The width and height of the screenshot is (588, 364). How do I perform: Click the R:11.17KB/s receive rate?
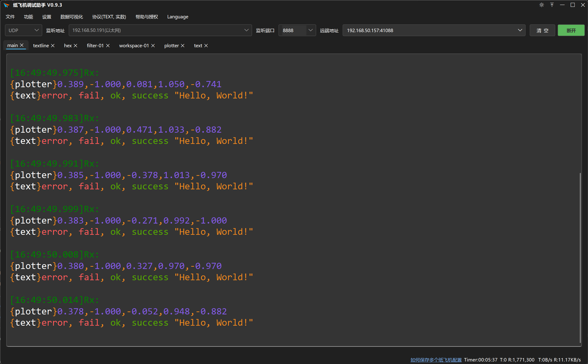567,360
